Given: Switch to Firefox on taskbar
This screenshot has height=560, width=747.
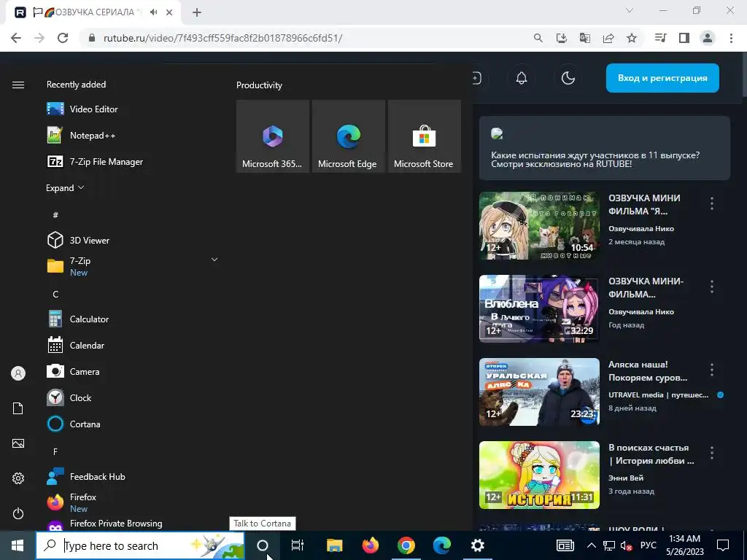Looking at the screenshot, I should click(370, 545).
